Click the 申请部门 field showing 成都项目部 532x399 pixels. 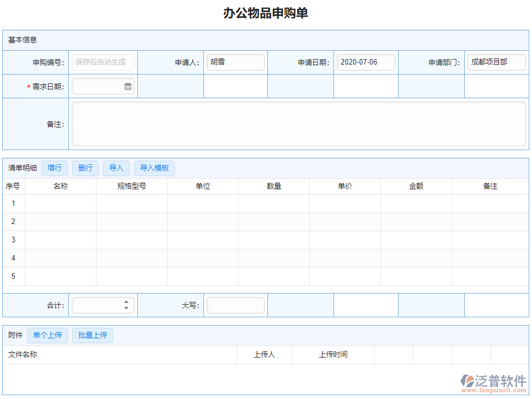pyautogui.click(x=496, y=62)
